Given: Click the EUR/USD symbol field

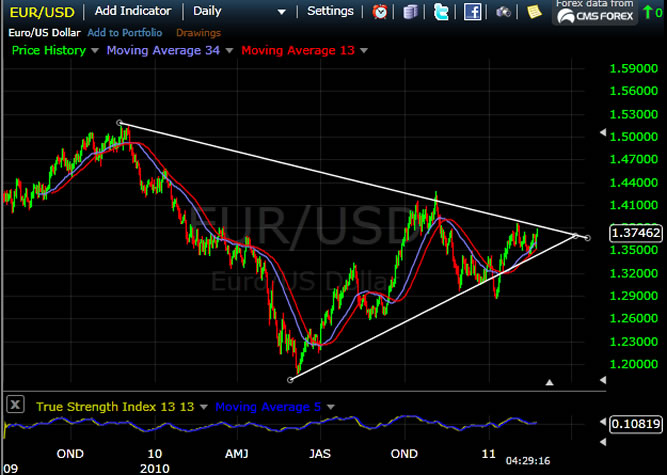Looking at the screenshot, I should [42, 11].
